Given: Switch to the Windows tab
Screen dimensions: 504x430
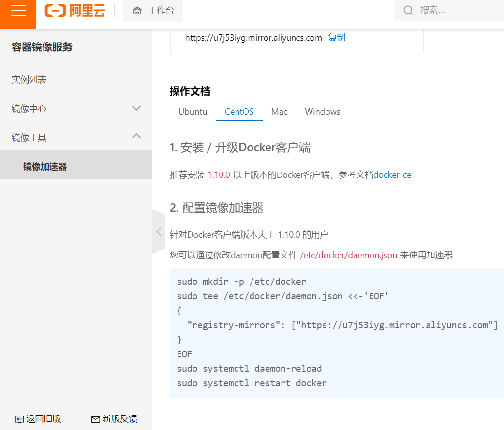Looking at the screenshot, I should pos(323,112).
